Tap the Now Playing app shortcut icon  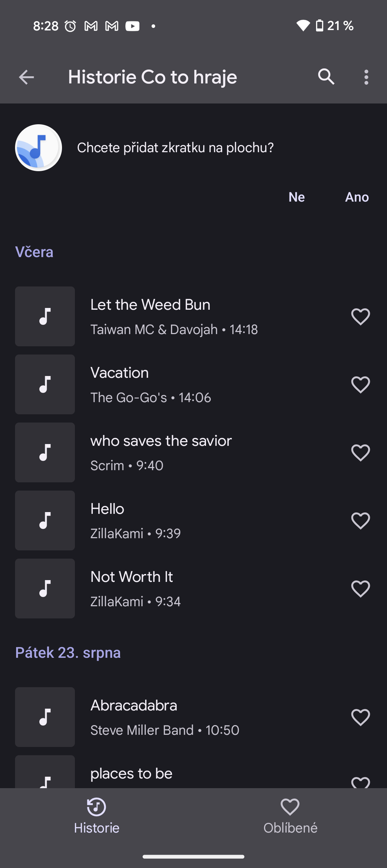(38, 148)
